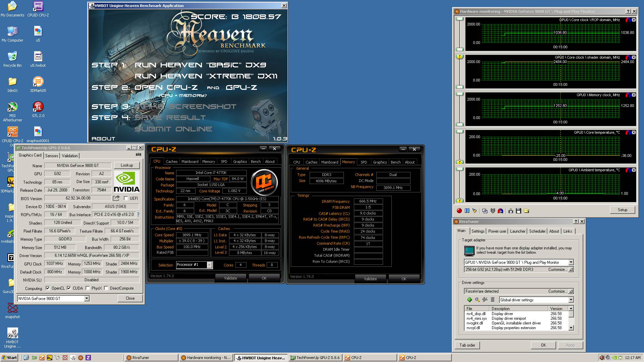Open the Scheduler tab in RivaTuner
Image resolution: width=644 pixels, height=362 pixels.
point(537,231)
